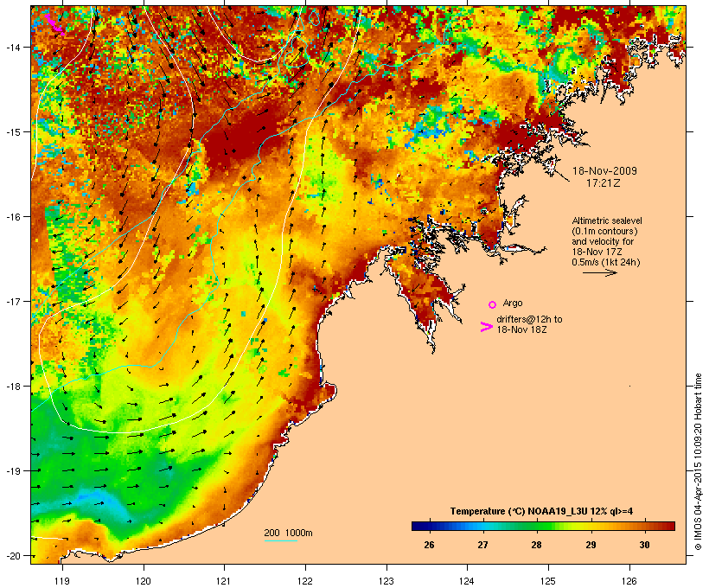Click the latitude axis label -20
The width and height of the screenshot is (709, 588).
[x=14, y=555]
